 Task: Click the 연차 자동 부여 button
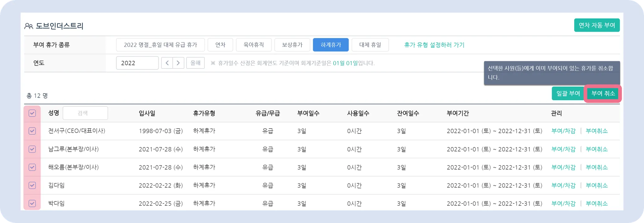pyautogui.click(x=597, y=25)
